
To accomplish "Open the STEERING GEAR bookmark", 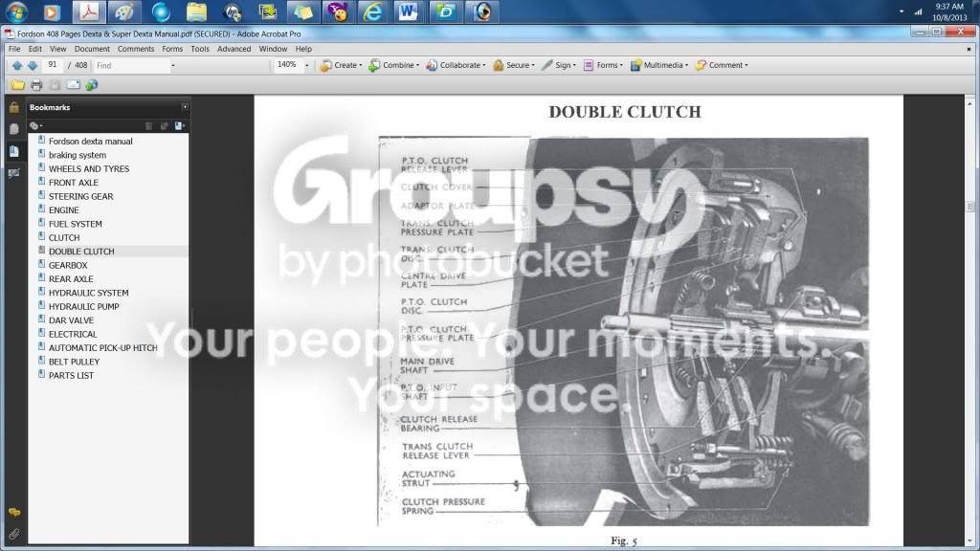I will 80,196.
